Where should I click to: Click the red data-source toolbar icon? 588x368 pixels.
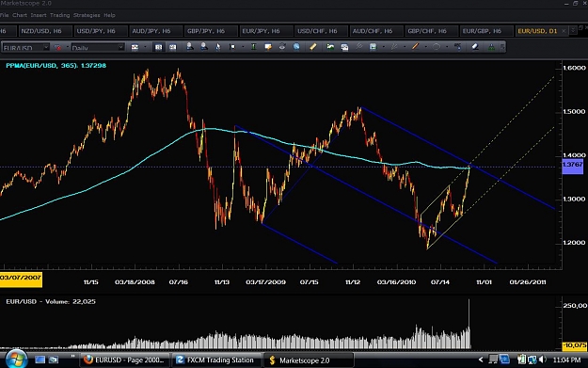[58, 47]
